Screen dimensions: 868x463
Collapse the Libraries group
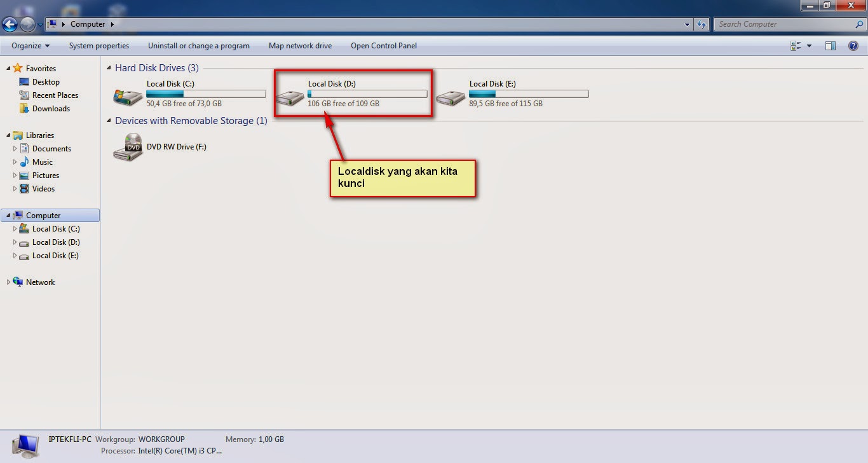[8, 135]
